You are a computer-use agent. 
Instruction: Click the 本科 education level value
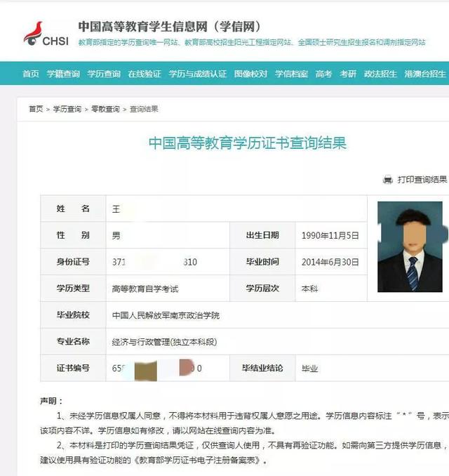point(310,289)
